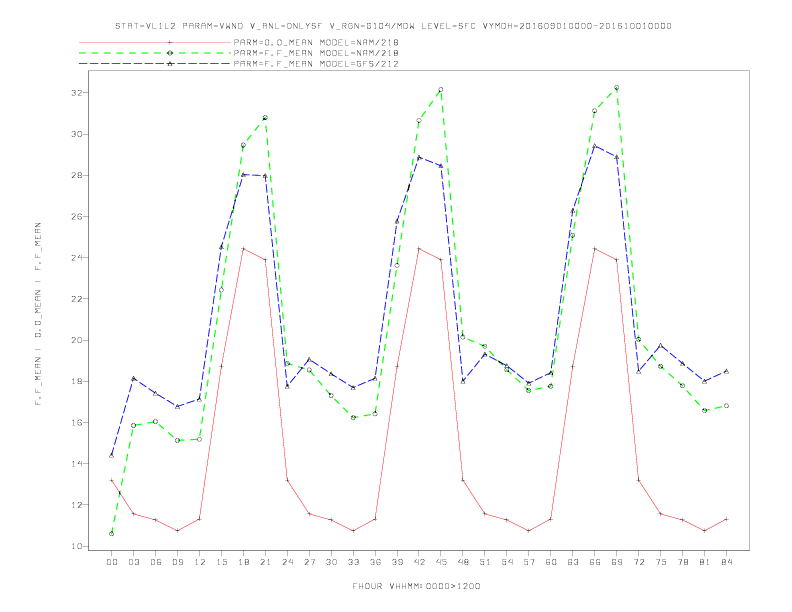792x612 pixels.
Task: Click x-axis forecast hour label 51
Action: coord(485,562)
